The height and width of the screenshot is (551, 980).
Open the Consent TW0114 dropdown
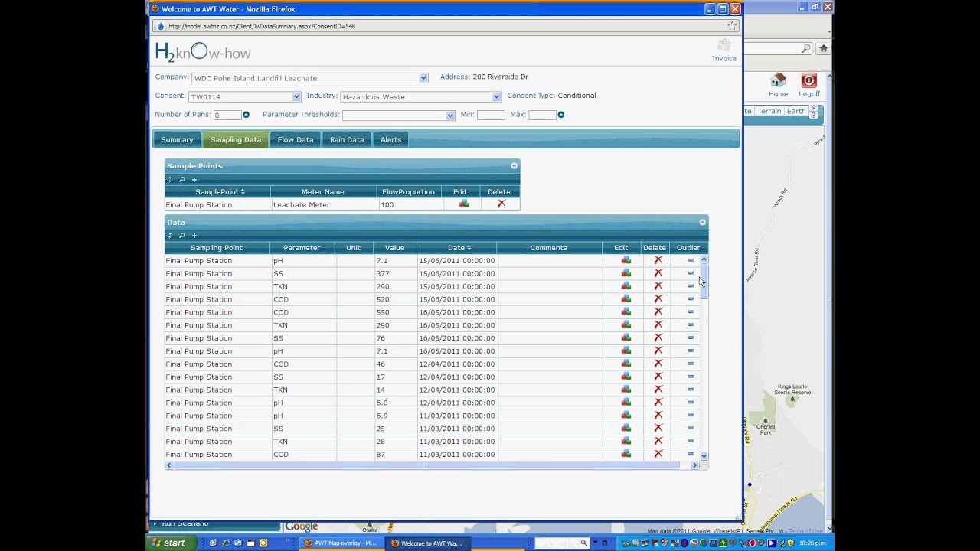point(296,96)
